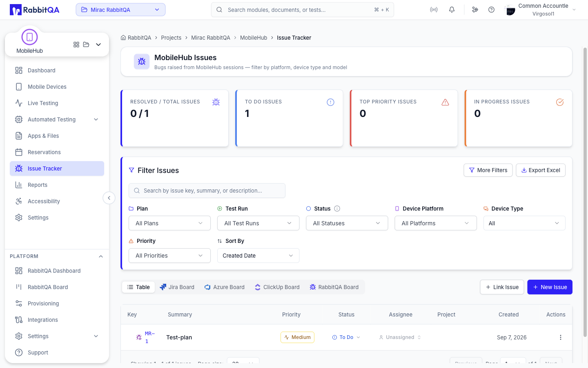Collapse the PLATFORM section
Viewport: 588px width, 368px height.
point(101,256)
